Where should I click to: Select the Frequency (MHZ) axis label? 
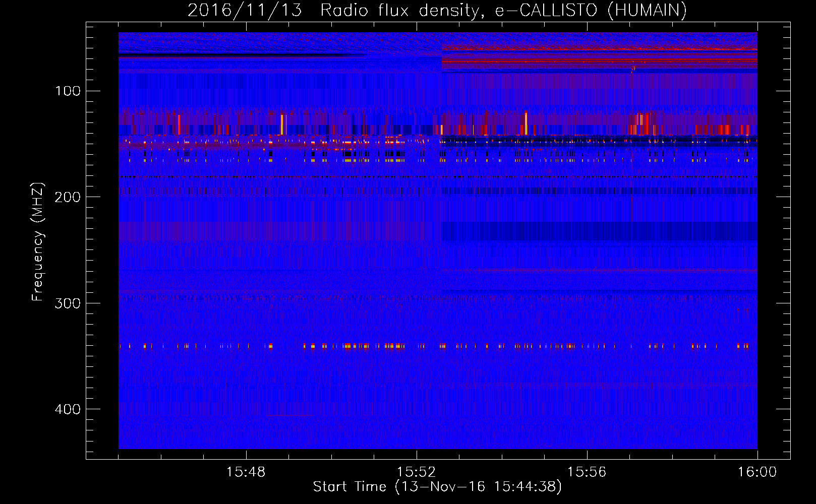[38, 242]
